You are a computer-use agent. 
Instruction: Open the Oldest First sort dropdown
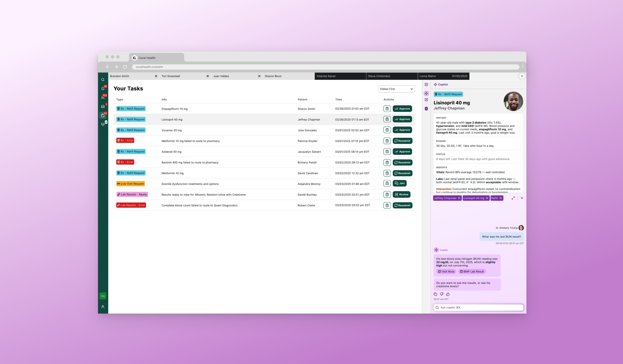point(396,89)
